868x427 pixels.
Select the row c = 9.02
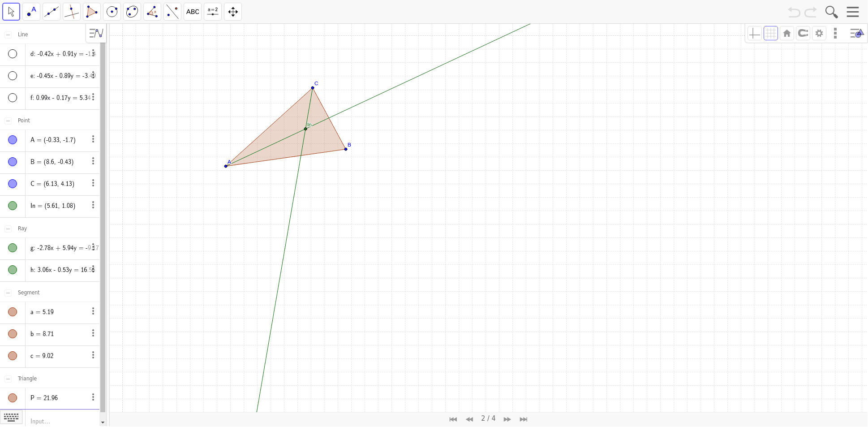click(x=50, y=356)
